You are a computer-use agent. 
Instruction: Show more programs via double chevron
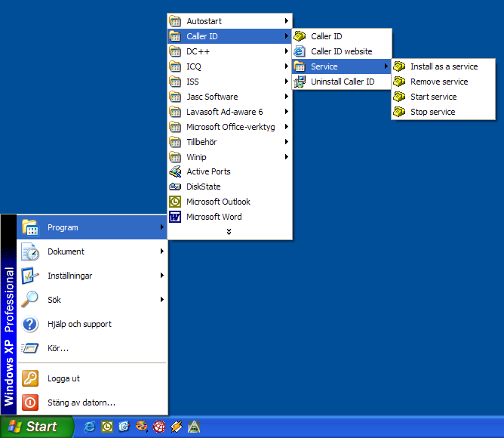pyautogui.click(x=229, y=232)
